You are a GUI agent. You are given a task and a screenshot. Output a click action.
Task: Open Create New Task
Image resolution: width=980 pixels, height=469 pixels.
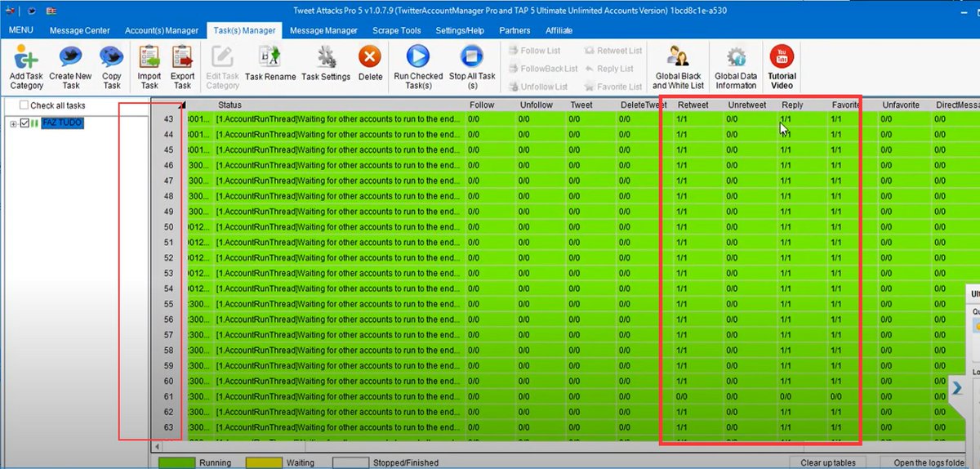[71, 68]
